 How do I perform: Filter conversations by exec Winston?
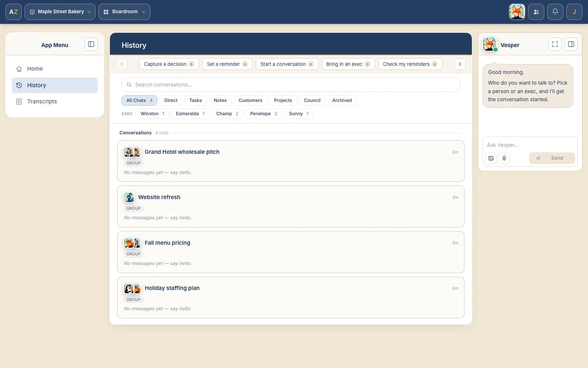152,114
